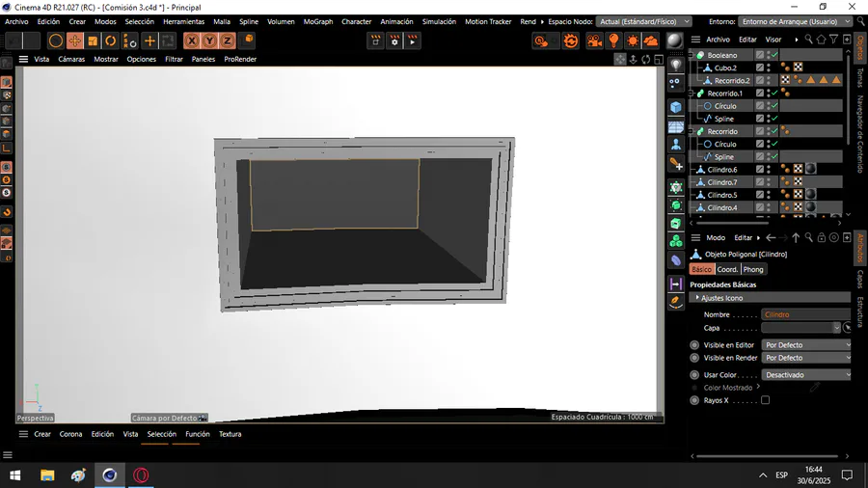868x488 pixels.
Task: Open the Simulación menu
Action: (x=439, y=21)
